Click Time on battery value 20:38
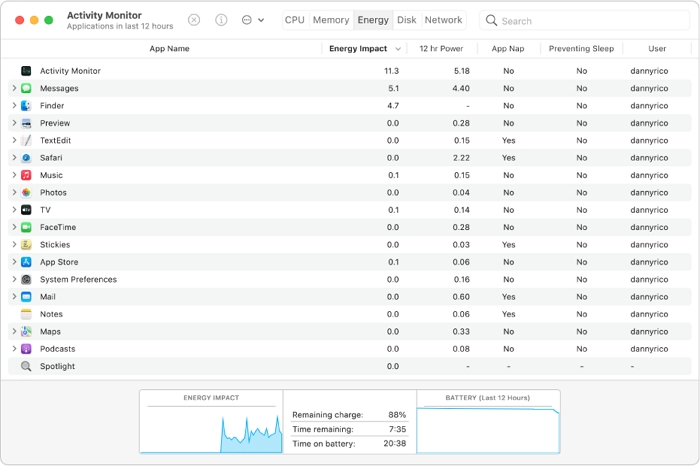The height and width of the screenshot is (466, 700). pos(395,444)
